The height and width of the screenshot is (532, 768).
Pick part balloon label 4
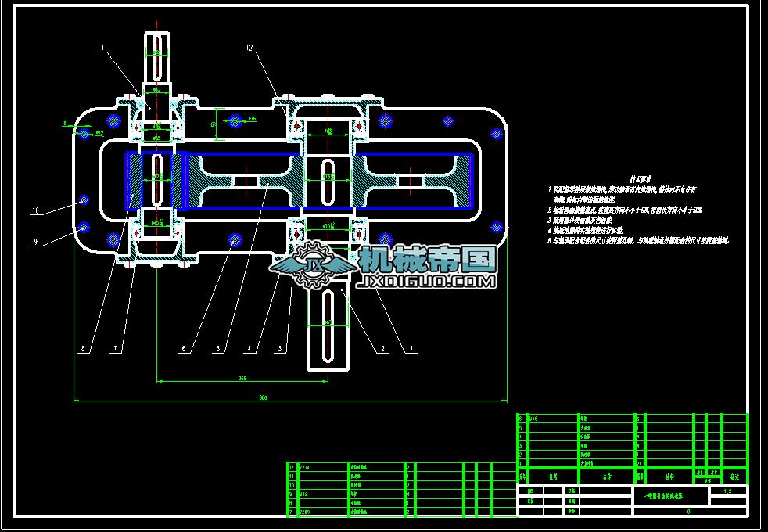(x=249, y=349)
